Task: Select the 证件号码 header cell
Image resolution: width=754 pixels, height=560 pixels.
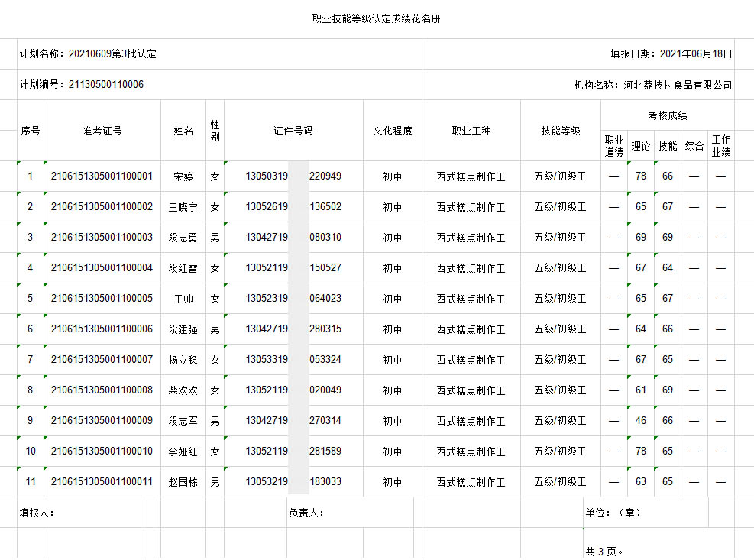Action: [x=293, y=131]
